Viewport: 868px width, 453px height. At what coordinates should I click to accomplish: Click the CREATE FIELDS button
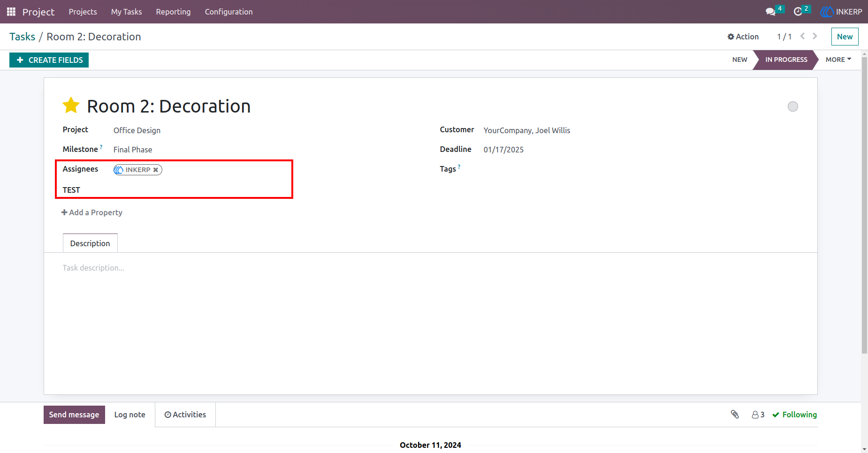[x=49, y=60]
